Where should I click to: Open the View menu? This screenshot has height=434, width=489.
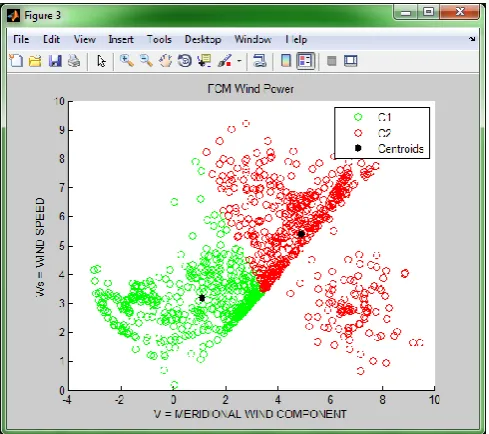click(85, 39)
